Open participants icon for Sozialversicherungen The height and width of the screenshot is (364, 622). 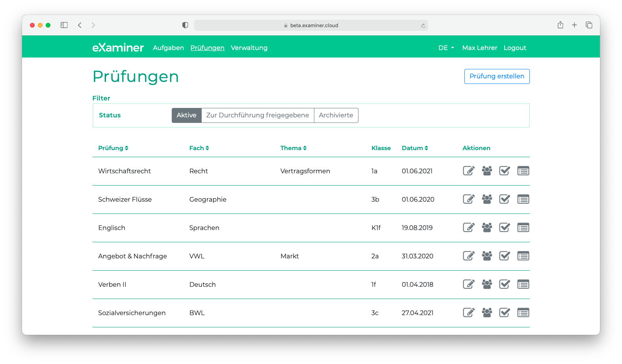(x=487, y=313)
